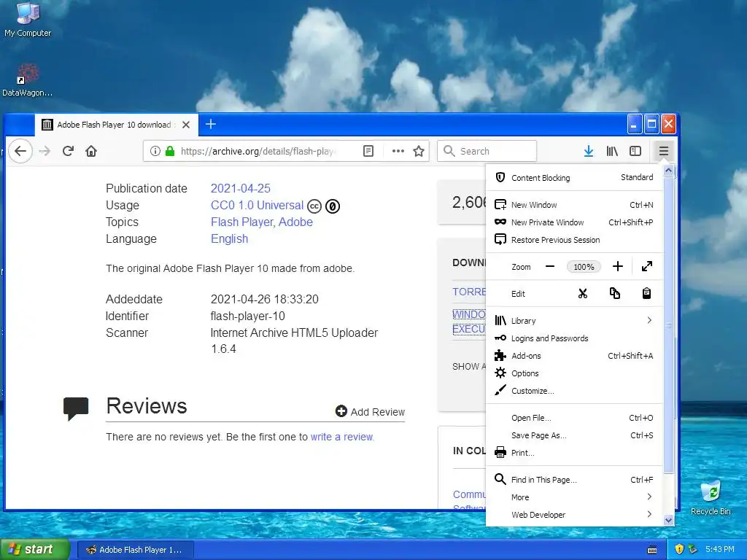Reset zoom level at 100%
This screenshot has height=560, width=747.
pyautogui.click(x=584, y=267)
